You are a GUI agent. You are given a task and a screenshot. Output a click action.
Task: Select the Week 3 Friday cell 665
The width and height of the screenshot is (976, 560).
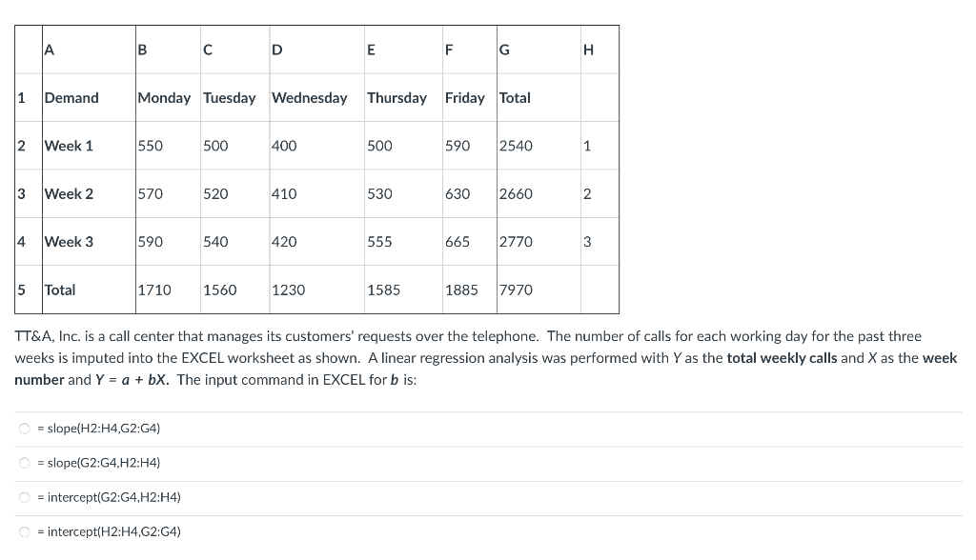[469, 241]
